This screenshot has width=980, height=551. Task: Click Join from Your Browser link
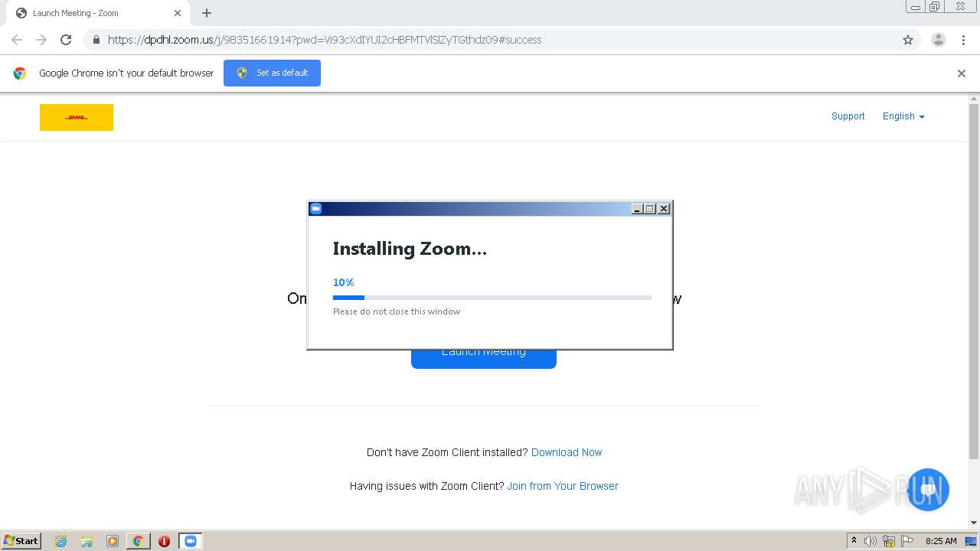[563, 486]
